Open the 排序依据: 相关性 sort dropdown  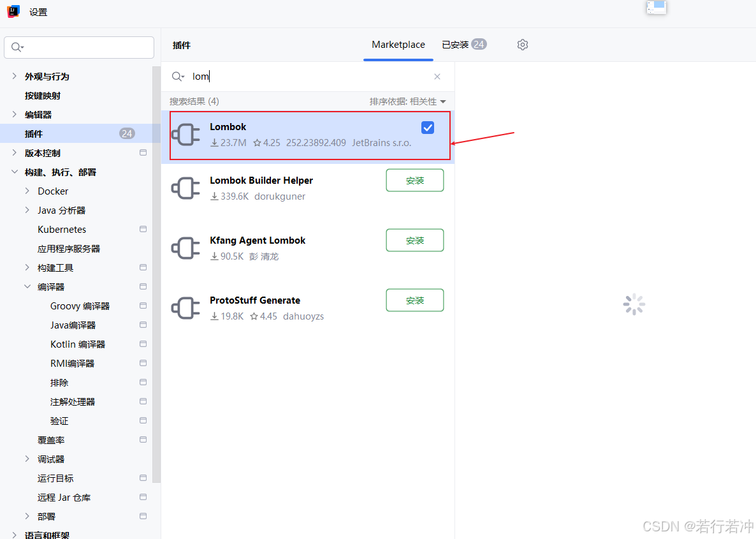coord(407,101)
